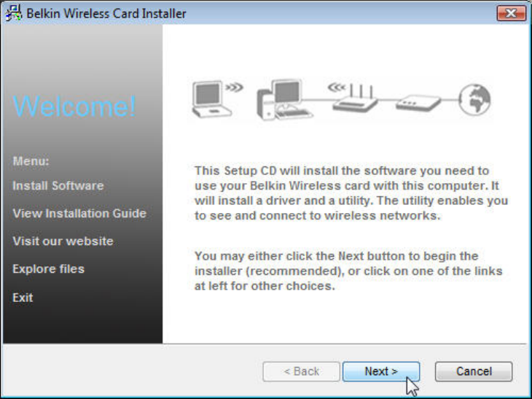Close the Belkin installer window
This screenshot has height=399, width=532.
coord(511,13)
